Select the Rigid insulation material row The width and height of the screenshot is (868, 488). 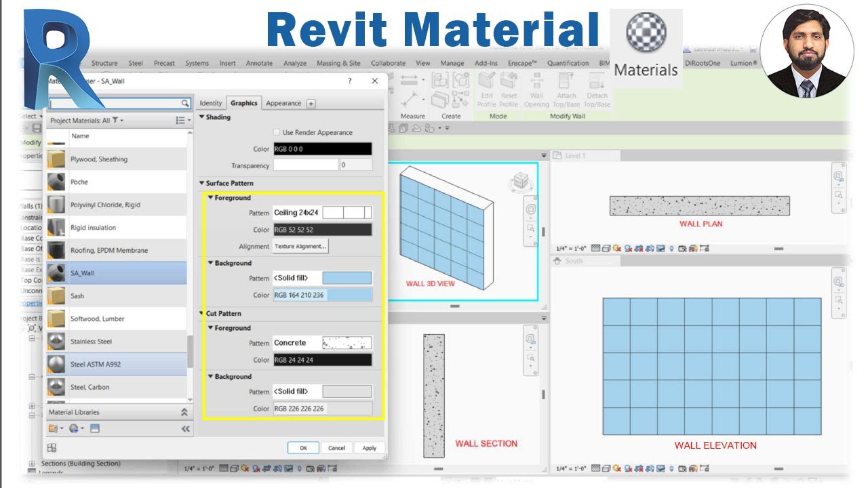116,228
